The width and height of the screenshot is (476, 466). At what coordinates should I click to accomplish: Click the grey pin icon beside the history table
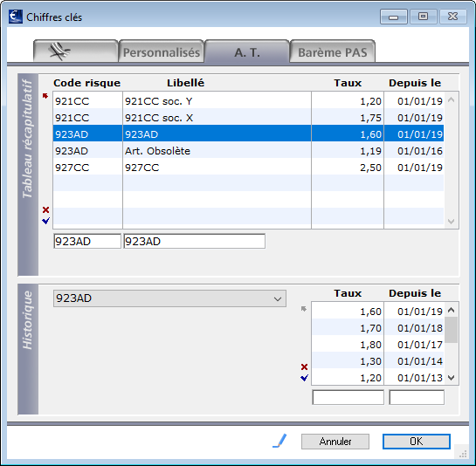[304, 309]
